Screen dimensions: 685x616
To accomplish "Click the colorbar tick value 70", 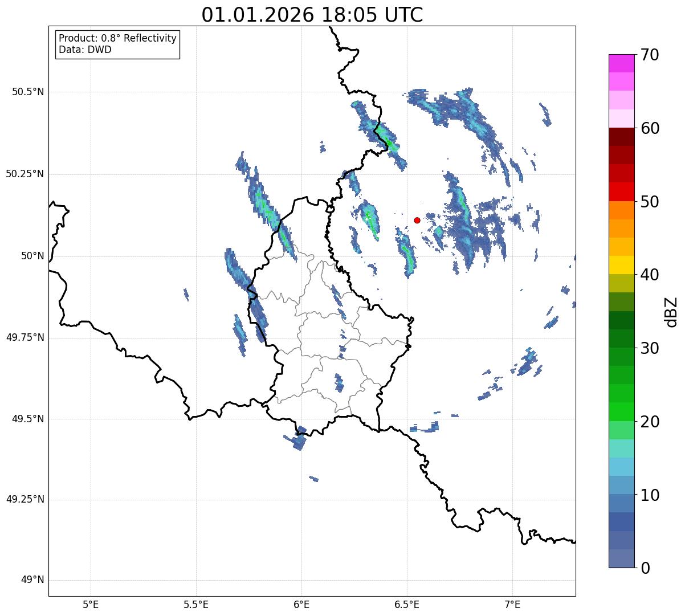I will (650, 55).
